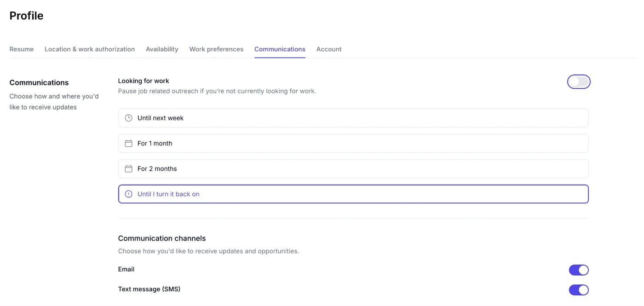Viewport: 644px width, 306px height.
Task: Click the Choose how and where description text
Action: 54,102
